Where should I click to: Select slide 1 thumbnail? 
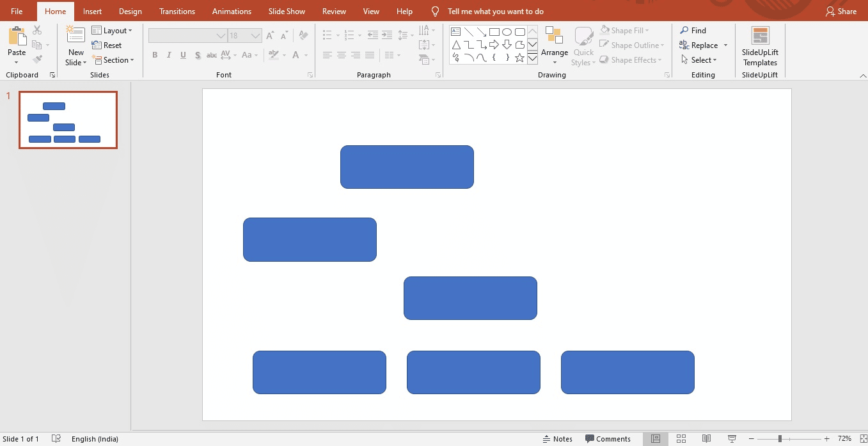(x=68, y=120)
